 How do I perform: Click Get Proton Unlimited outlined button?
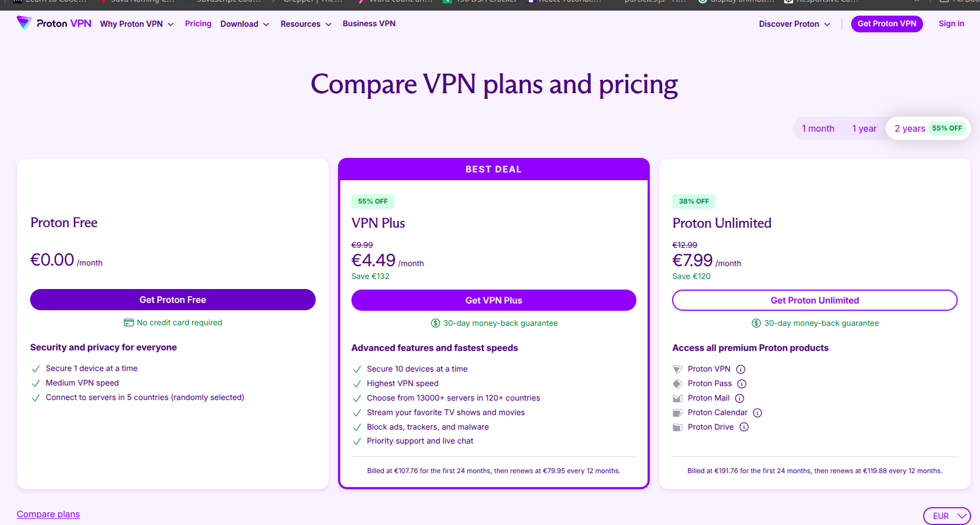click(814, 300)
